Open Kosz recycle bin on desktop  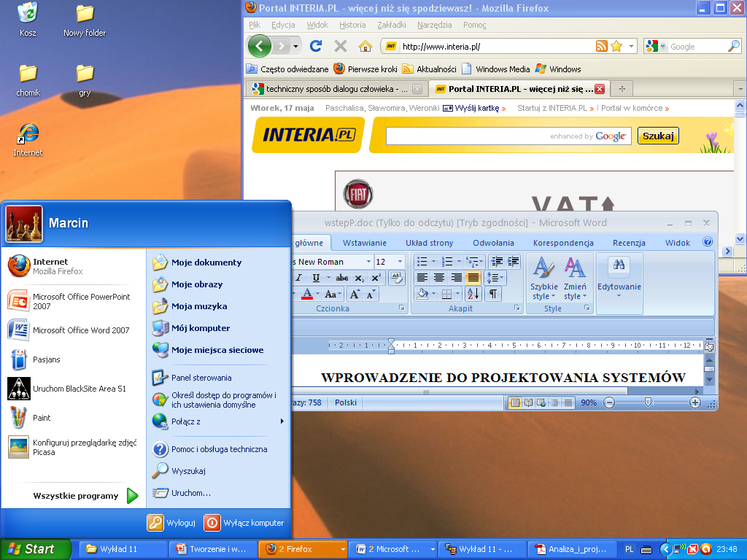point(28,19)
